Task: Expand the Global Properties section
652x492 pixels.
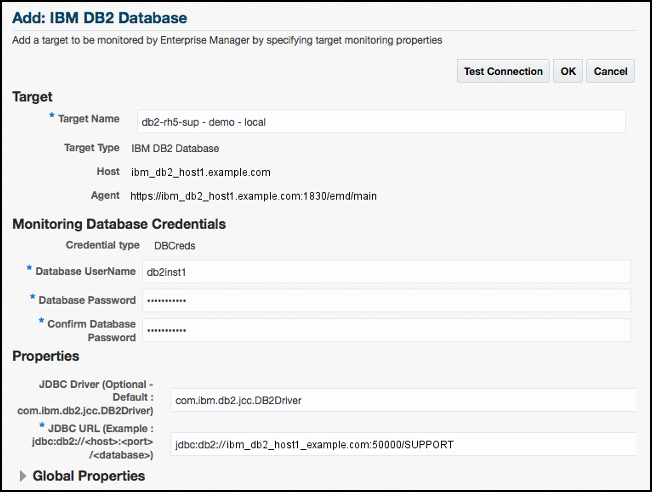Action: (x=23, y=476)
